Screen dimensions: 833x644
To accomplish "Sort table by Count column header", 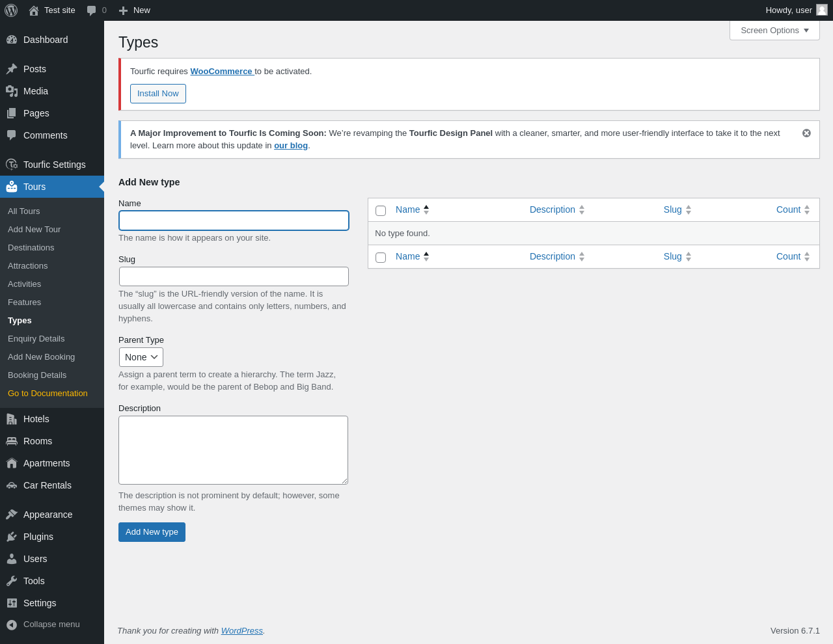I will 788,209.
